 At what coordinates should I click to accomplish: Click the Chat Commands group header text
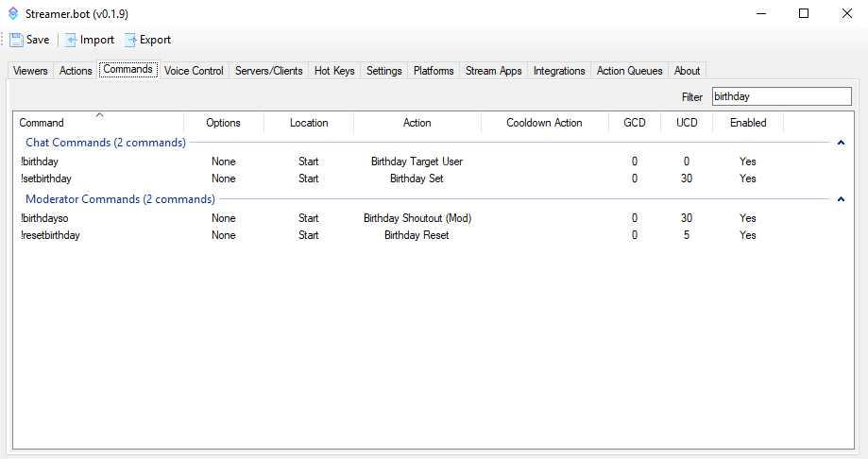pyautogui.click(x=106, y=143)
